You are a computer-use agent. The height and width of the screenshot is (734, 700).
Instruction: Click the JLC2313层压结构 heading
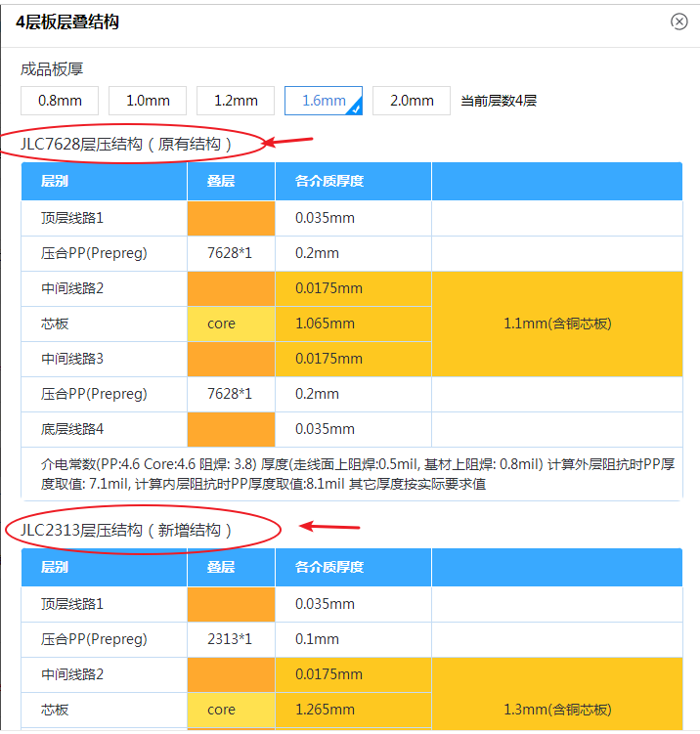pyautogui.click(x=126, y=531)
